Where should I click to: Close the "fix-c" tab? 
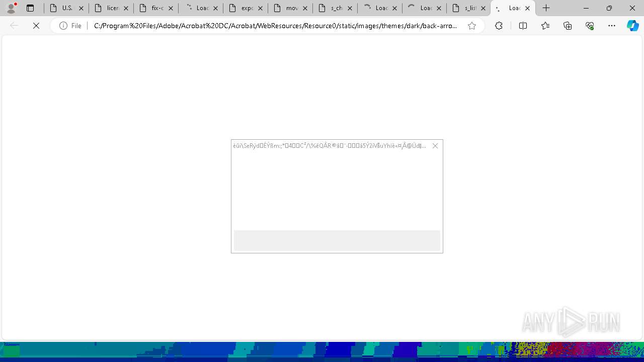[x=171, y=8]
